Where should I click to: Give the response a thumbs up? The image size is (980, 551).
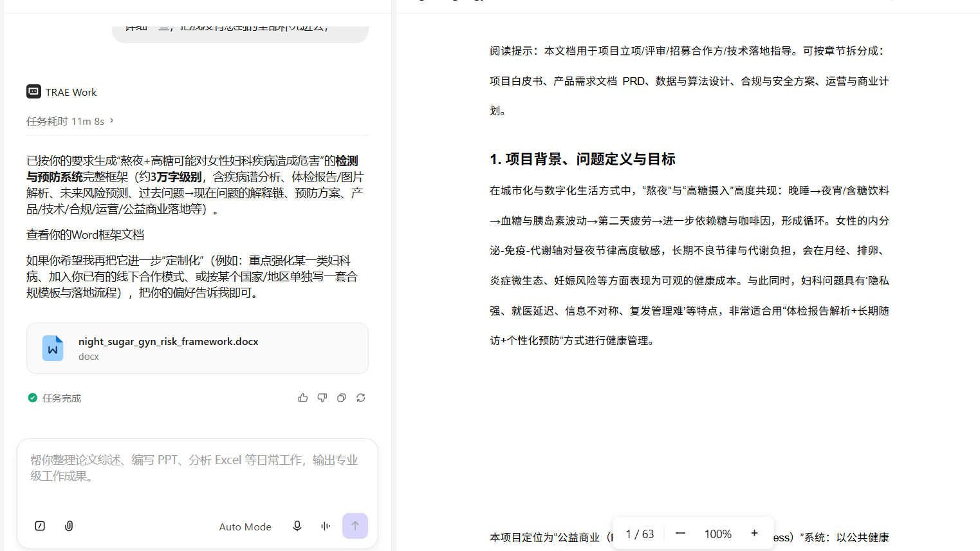coord(303,398)
